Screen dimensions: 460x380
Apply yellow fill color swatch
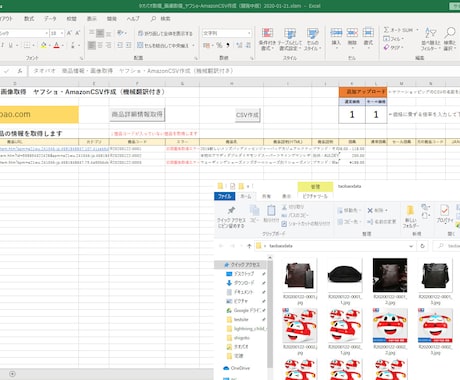click(x=43, y=45)
